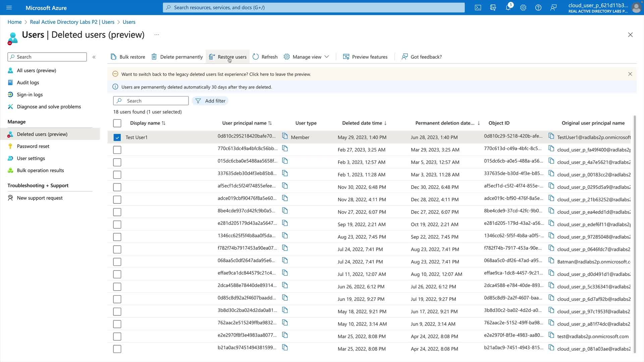Open the ellipsis more options menu

click(157, 35)
